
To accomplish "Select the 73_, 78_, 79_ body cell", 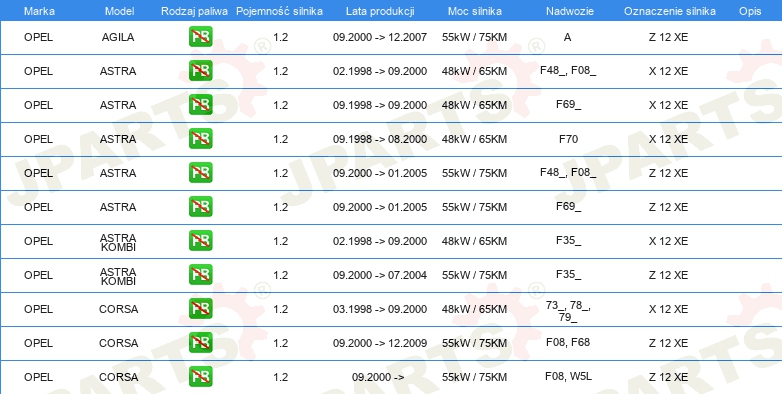I will coord(568,311).
